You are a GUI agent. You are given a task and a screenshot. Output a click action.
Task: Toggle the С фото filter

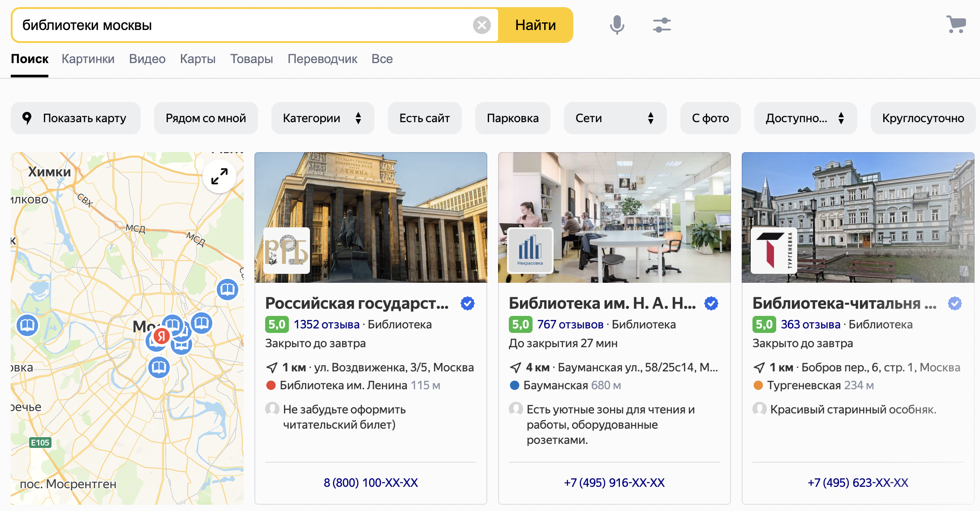(710, 118)
